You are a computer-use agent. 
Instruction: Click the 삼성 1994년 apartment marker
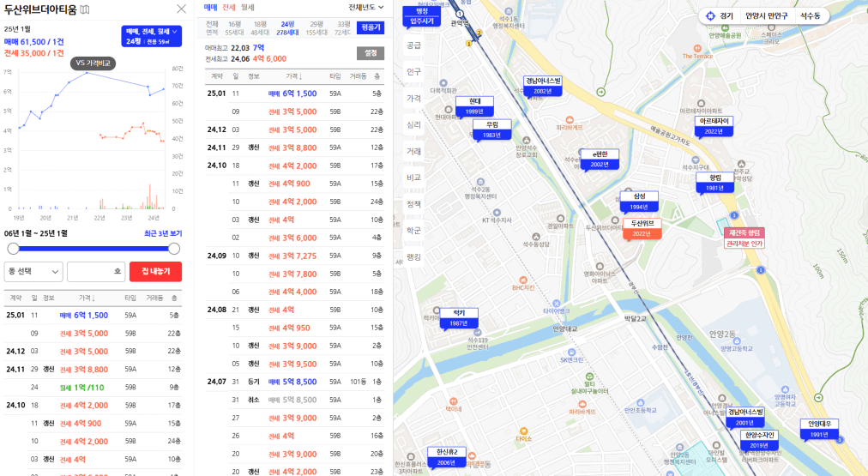pos(638,202)
